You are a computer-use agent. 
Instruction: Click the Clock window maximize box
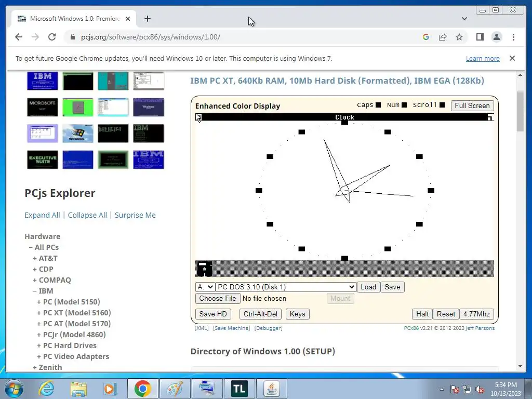point(490,117)
